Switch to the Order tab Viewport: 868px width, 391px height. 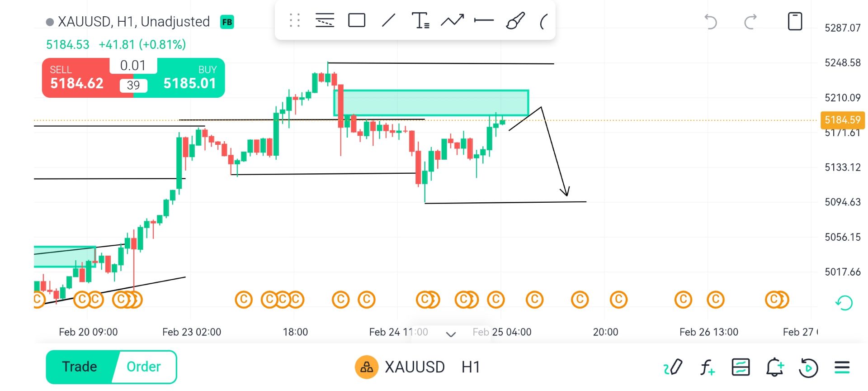click(x=144, y=367)
